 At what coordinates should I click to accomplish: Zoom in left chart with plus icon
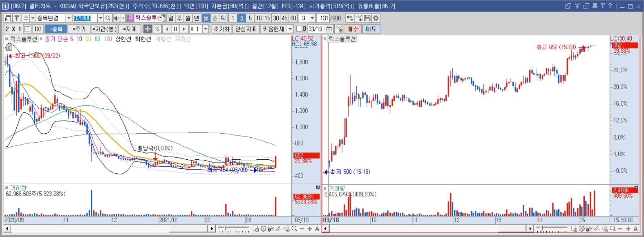[x=310, y=229]
